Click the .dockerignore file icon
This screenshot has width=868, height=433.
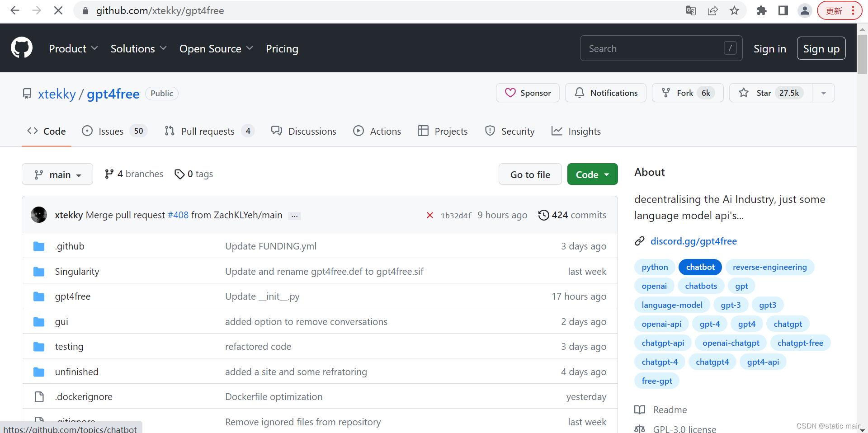pos(39,397)
